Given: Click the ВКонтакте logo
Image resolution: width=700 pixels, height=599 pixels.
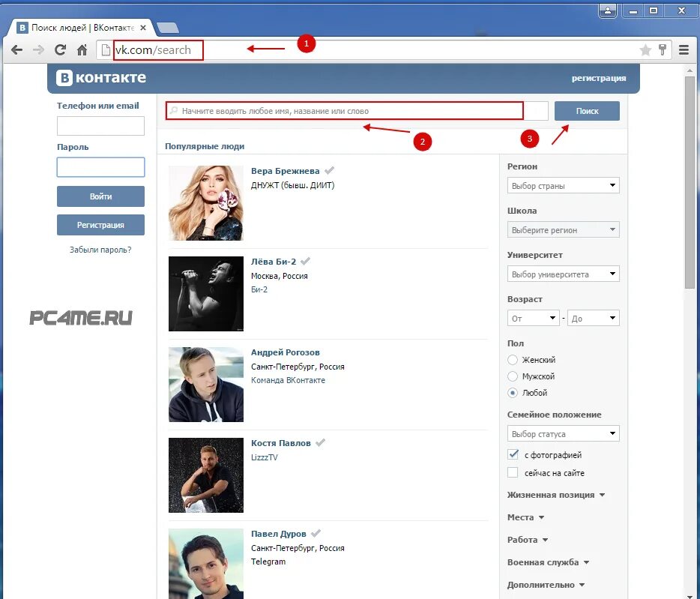Looking at the screenshot, I should pos(101,78).
